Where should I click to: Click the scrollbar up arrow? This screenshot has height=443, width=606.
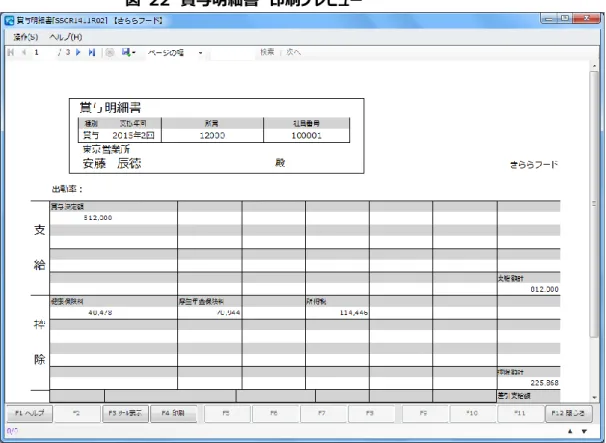[594, 66]
